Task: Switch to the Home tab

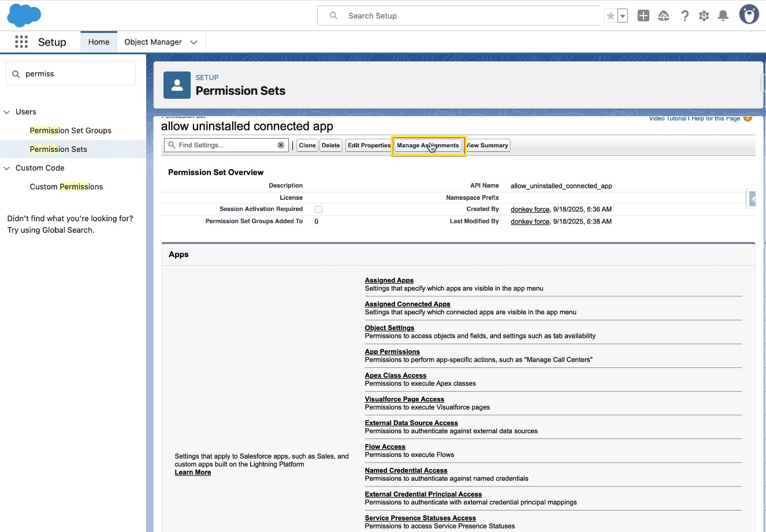Action: (99, 42)
